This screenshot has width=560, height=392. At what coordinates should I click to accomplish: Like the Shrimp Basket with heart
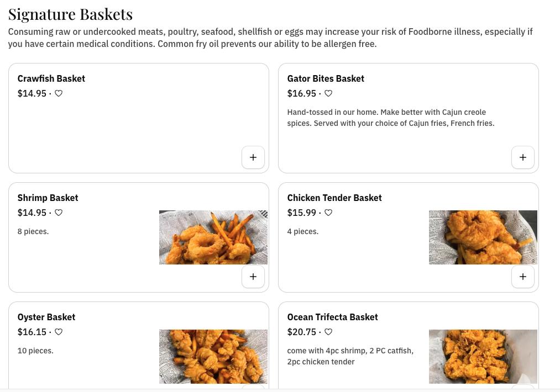tap(59, 213)
